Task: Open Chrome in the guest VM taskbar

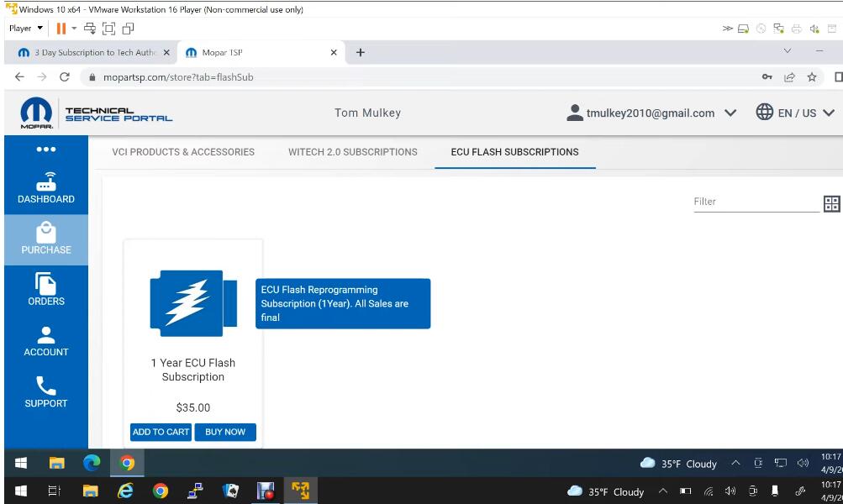Action: point(127,463)
